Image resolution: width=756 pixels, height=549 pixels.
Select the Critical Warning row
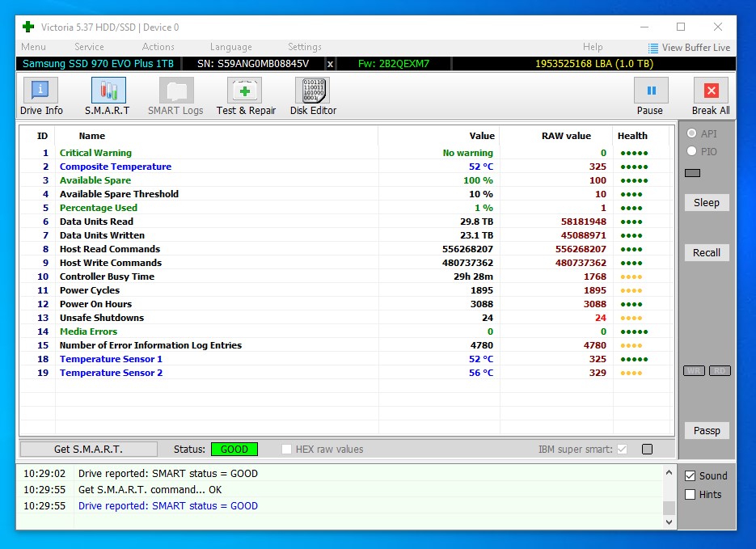tap(346, 153)
